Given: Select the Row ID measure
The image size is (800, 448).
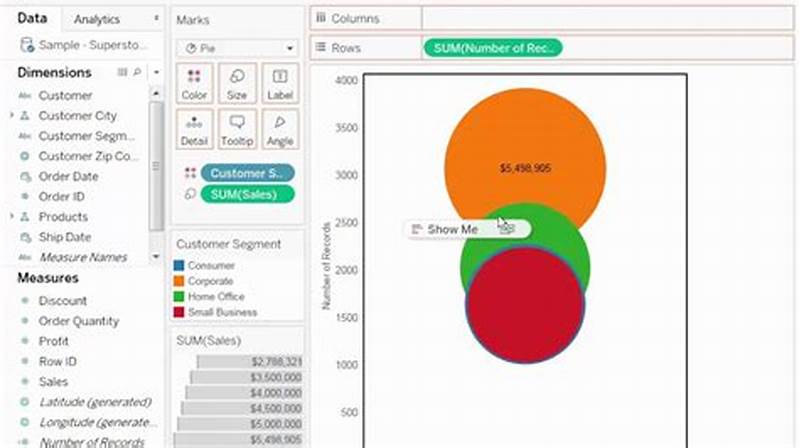Looking at the screenshot, I should [x=58, y=362].
